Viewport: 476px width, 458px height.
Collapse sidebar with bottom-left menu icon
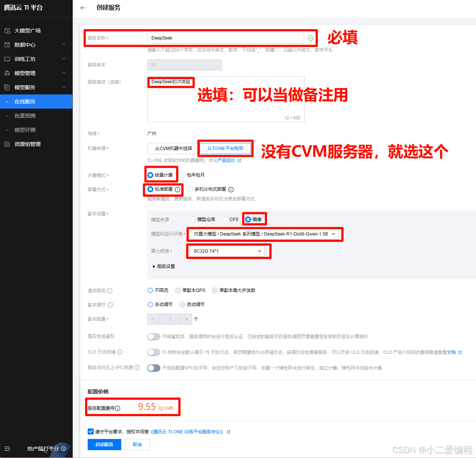[x=7, y=449]
